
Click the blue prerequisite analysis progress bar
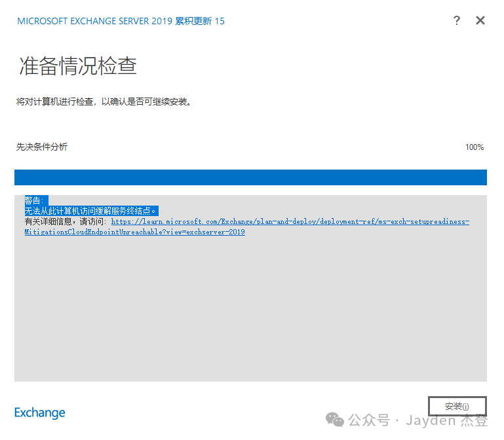[x=250, y=177]
